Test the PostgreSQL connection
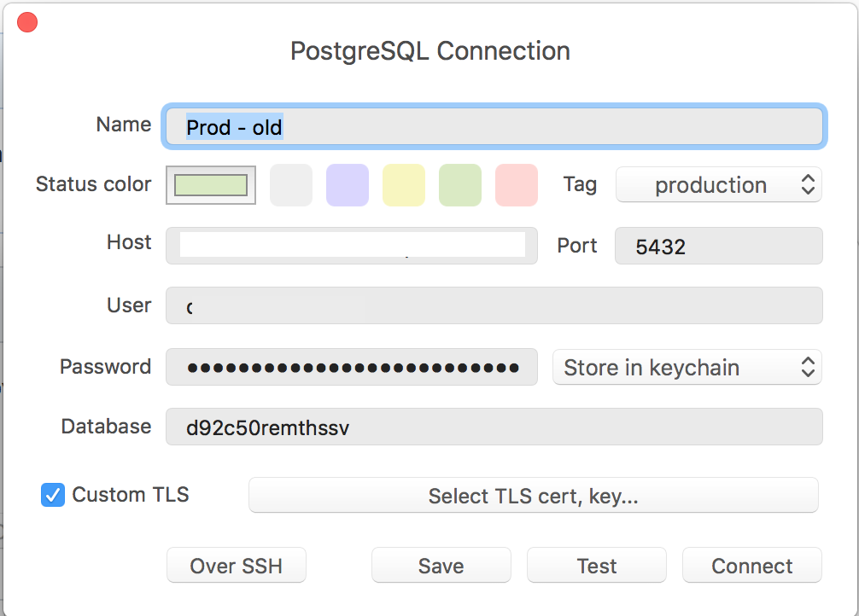 coord(597,565)
